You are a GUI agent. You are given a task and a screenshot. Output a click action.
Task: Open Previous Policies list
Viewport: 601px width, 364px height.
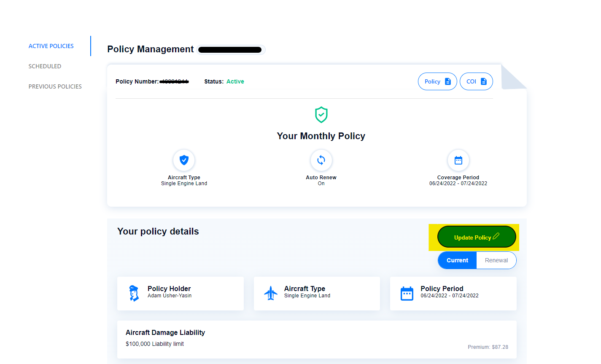(x=55, y=86)
